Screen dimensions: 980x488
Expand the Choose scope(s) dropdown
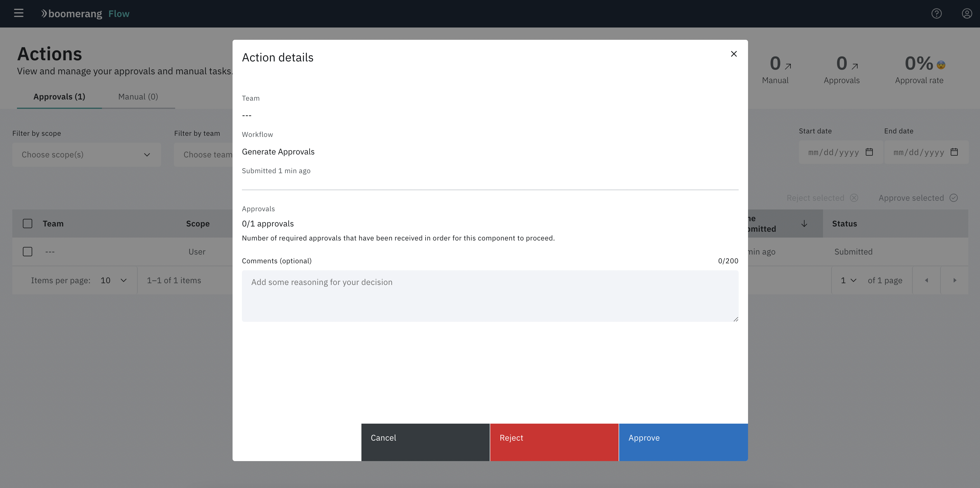pos(86,155)
